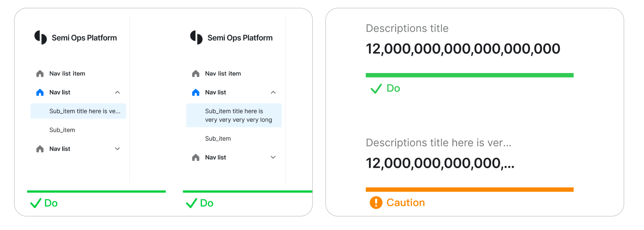Expand the bottom Nav list in the right navigation
The height and width of the screenshot is (230, 644).
point(273,157)
